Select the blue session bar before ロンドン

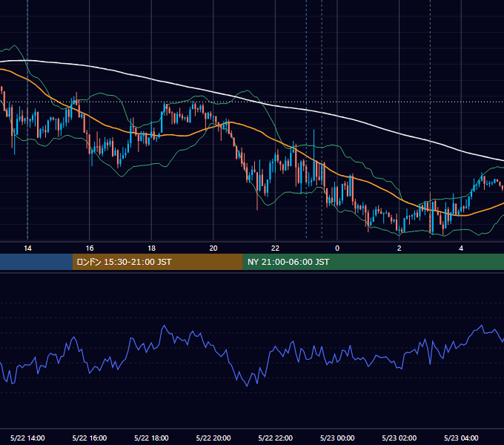tap(36, 262)
